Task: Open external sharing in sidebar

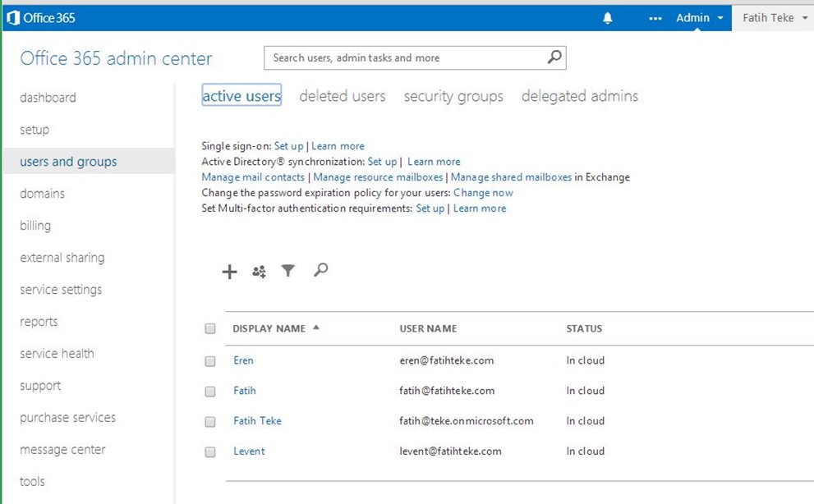Action: point(62,258)
